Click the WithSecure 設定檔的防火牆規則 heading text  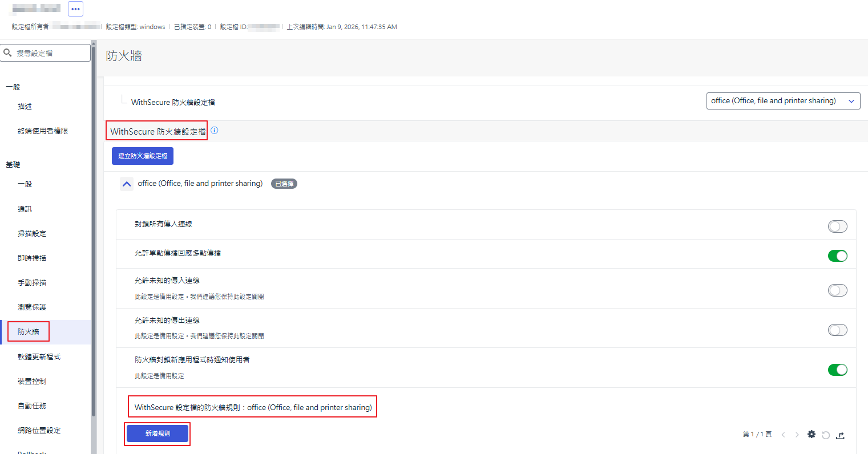tap(253, 407)
